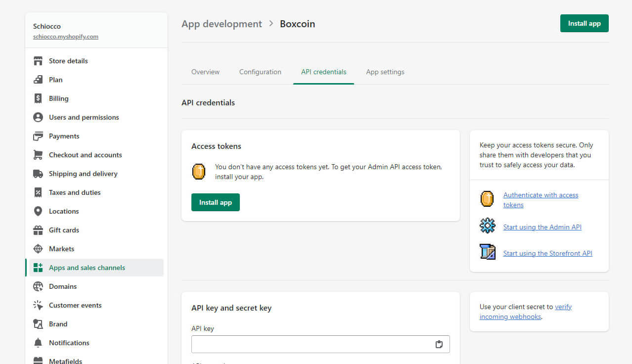Click the Billing receipt icon in sidebar

pyautogui.click(x=38, y=98)
